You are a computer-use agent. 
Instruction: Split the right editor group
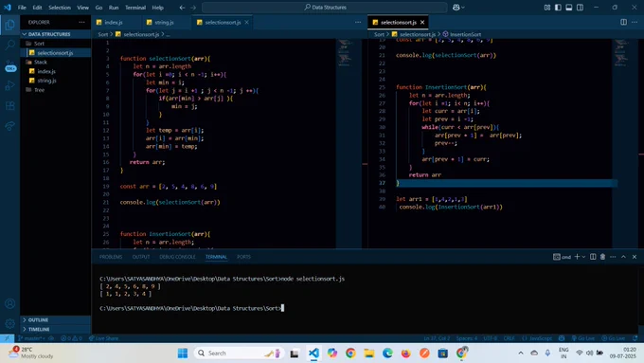[x=623, y=22]
